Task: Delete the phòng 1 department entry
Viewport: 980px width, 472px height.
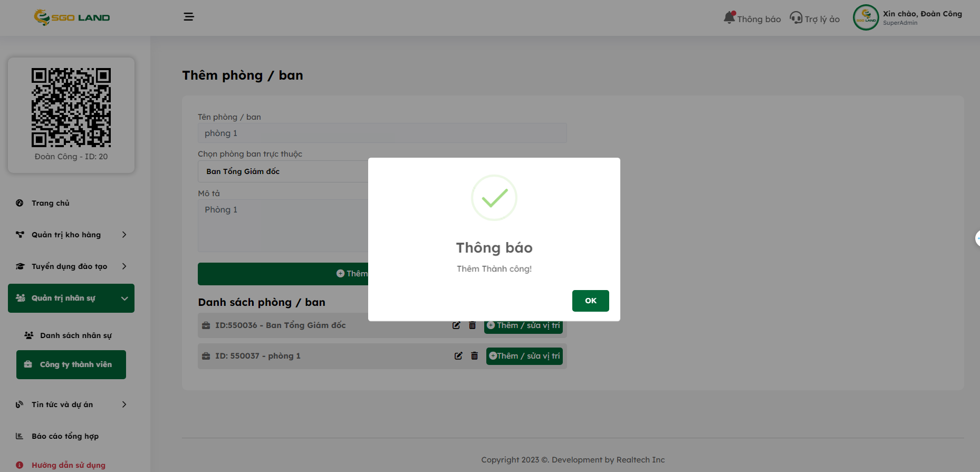Action: [x=474, y=356]
